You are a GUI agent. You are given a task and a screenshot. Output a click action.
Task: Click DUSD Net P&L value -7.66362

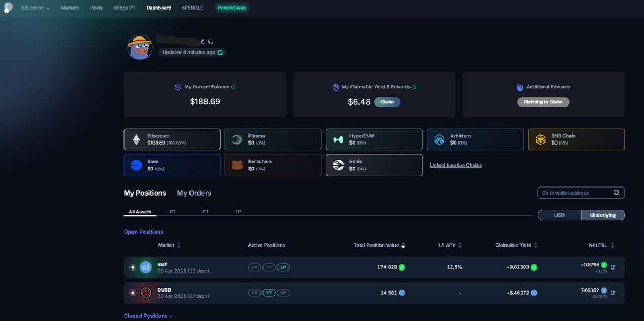pyautogui.click(x=589, y=290)
